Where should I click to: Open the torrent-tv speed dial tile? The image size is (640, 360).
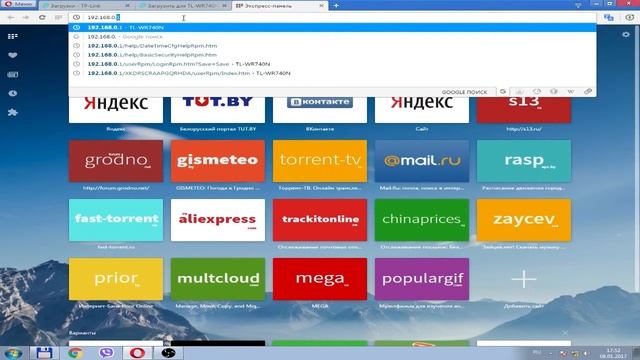pyautogui.click(x=320, y=161)
